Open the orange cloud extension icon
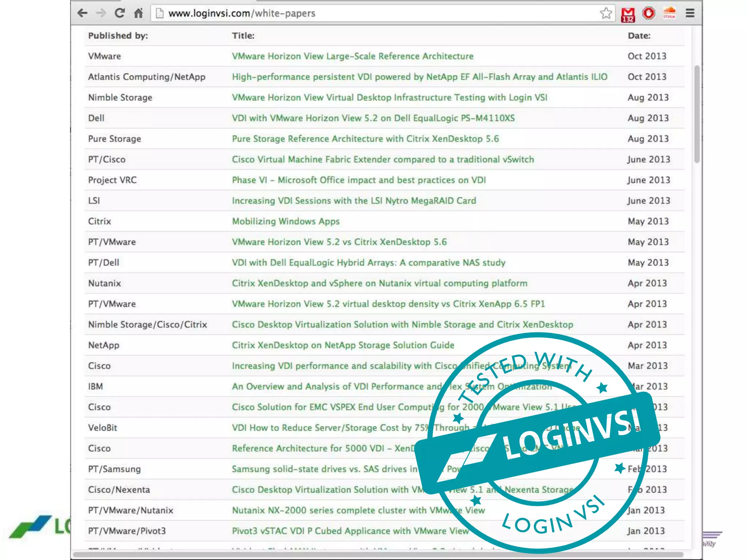 [x=669, y=13]
